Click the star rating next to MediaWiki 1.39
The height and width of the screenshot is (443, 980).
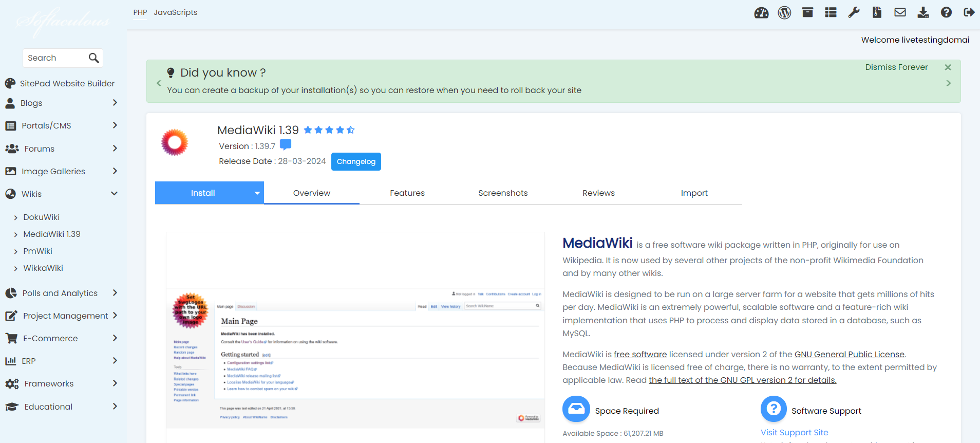pyautogui.click(x=329, y=130)
